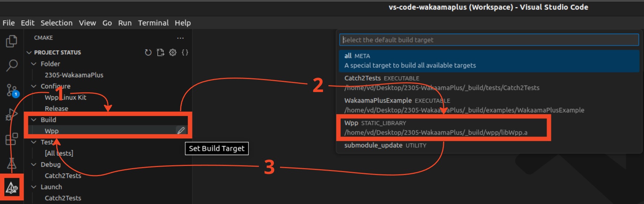Open the Terminal menu

pos(153,23)
